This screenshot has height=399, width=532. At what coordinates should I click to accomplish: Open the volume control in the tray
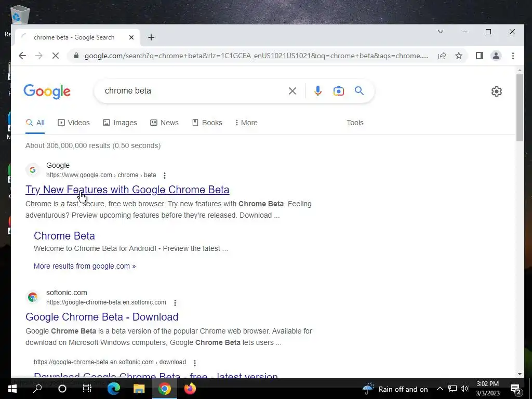click(x=464, y=389)
